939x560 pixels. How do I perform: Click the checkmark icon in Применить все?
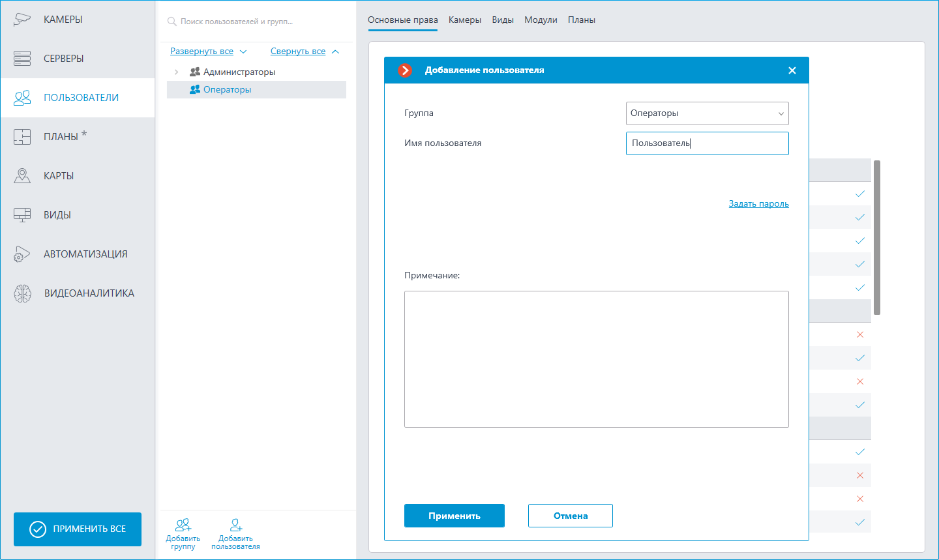point(38,529)
